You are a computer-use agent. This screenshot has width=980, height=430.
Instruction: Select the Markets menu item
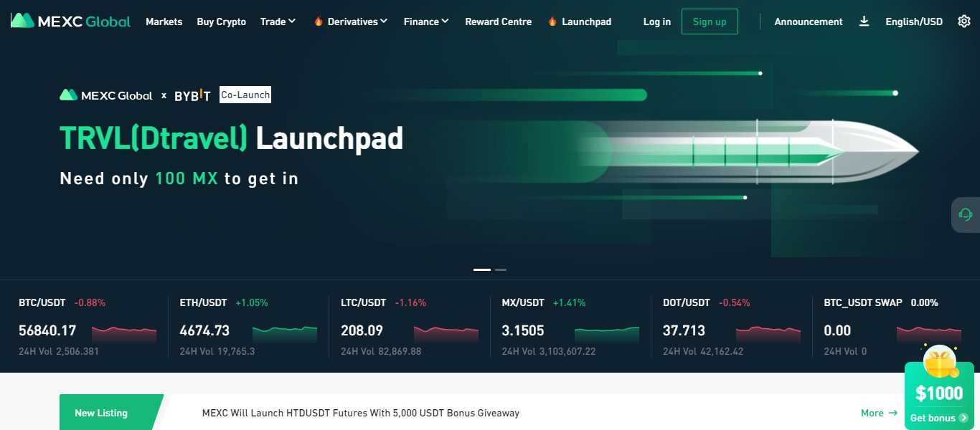pos(164,21)
